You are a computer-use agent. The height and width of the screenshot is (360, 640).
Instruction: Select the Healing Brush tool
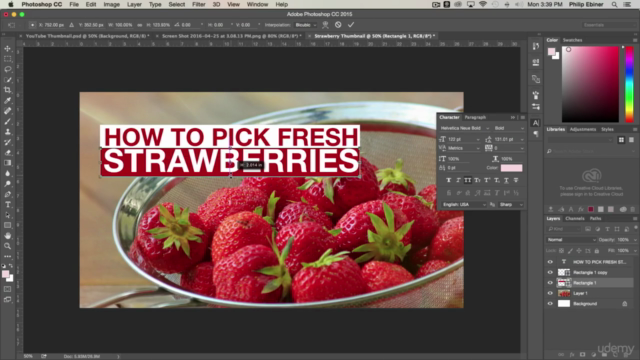pos(7,111)
